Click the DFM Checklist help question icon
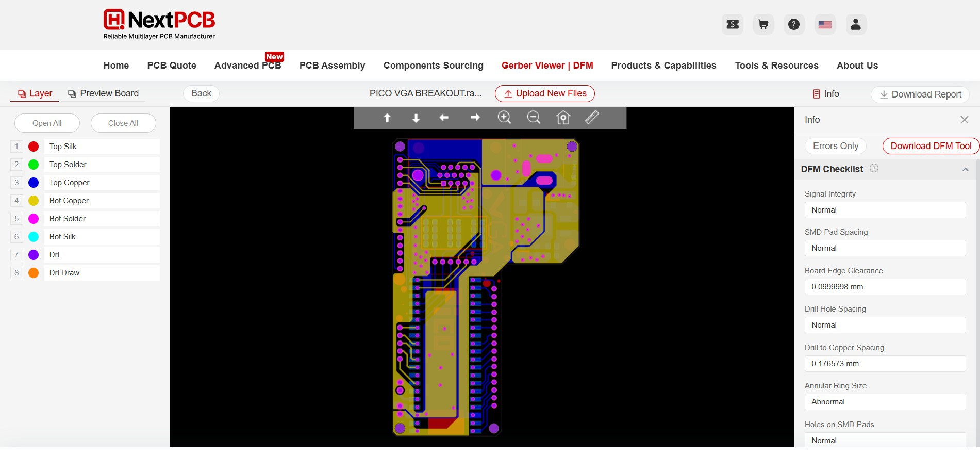 coord(874,168)
